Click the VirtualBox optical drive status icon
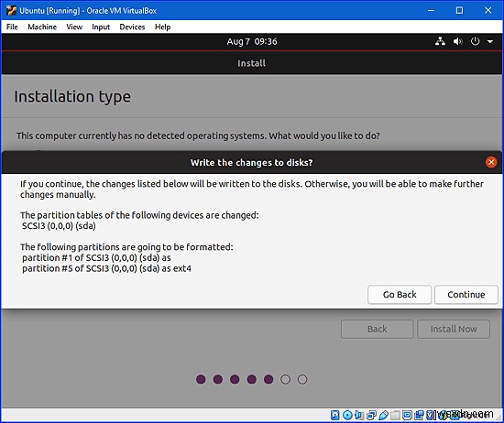This screenshot has height=423, width=504. 347,415
